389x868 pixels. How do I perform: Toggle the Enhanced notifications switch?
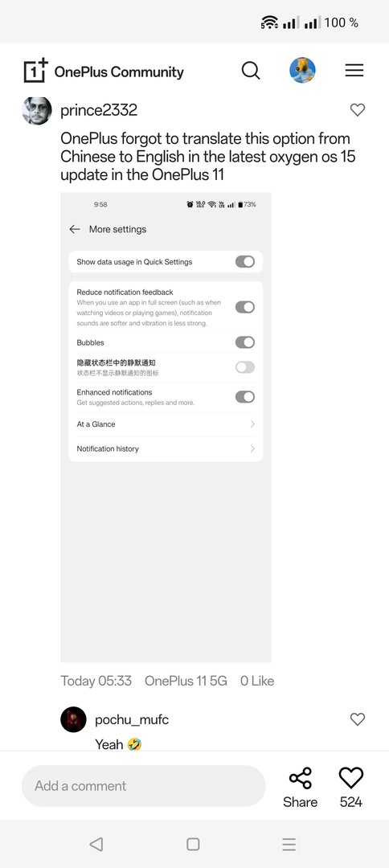245,396
